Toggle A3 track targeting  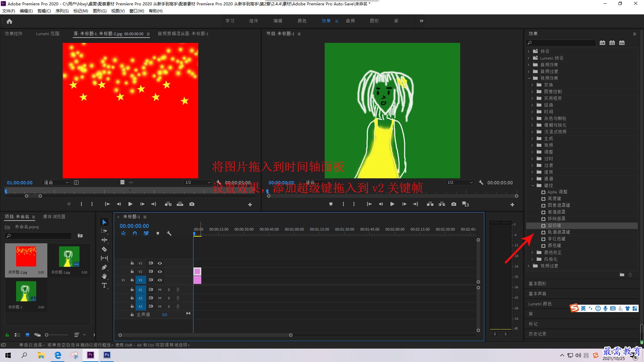[x=141, y=306]
